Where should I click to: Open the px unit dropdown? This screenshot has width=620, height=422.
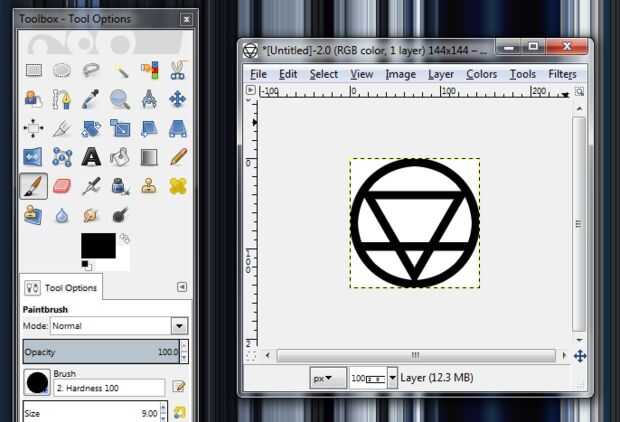[328, 378]
